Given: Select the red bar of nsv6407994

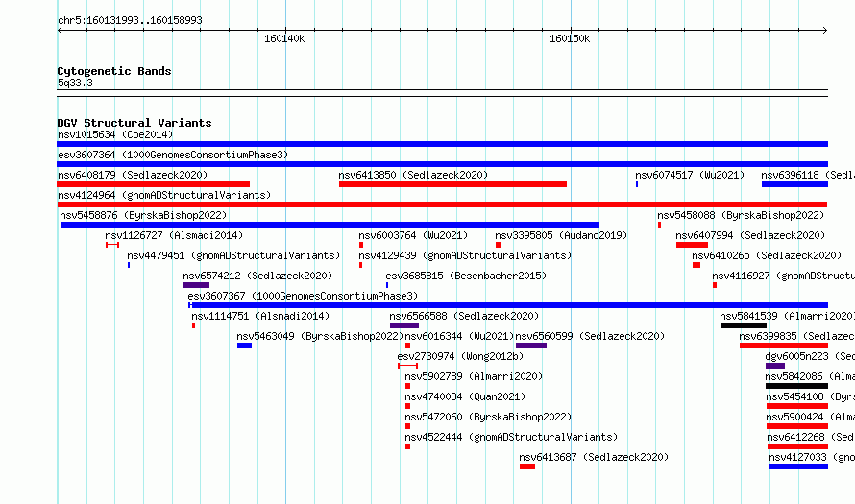Looking at the screenshot, I should click(692, 245).
